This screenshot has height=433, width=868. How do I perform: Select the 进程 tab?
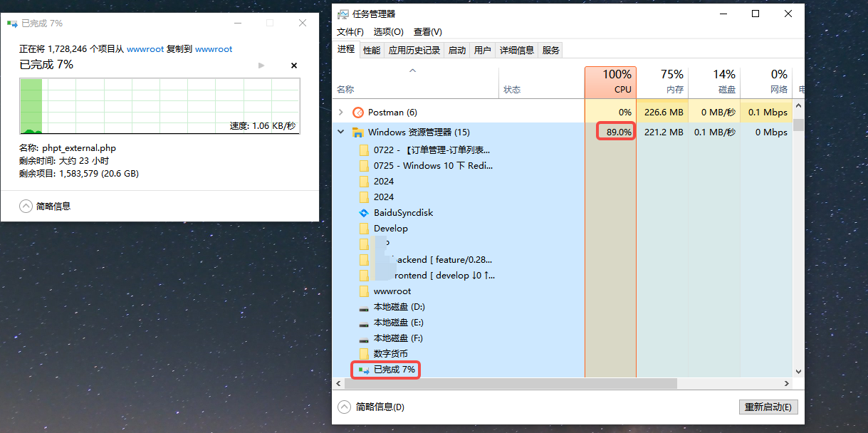(347, 49)
